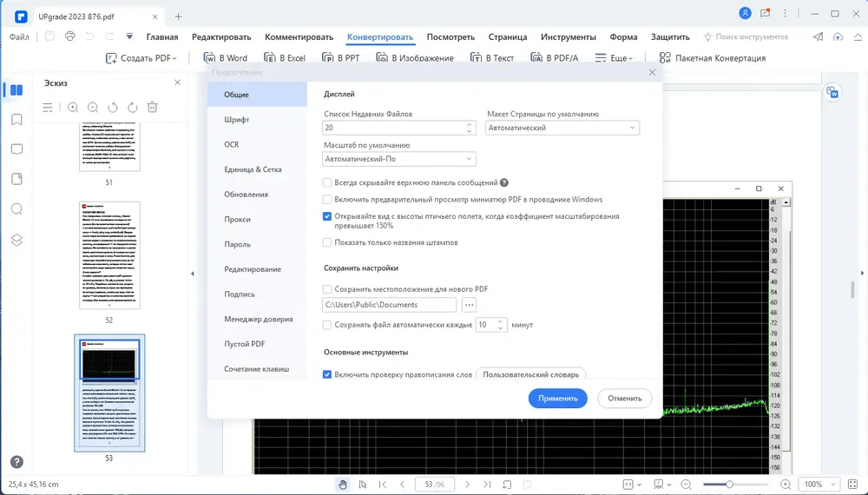868x495 pixels.
Task: Delete the selected page thumbnail with trash icon
Action: 152,108
